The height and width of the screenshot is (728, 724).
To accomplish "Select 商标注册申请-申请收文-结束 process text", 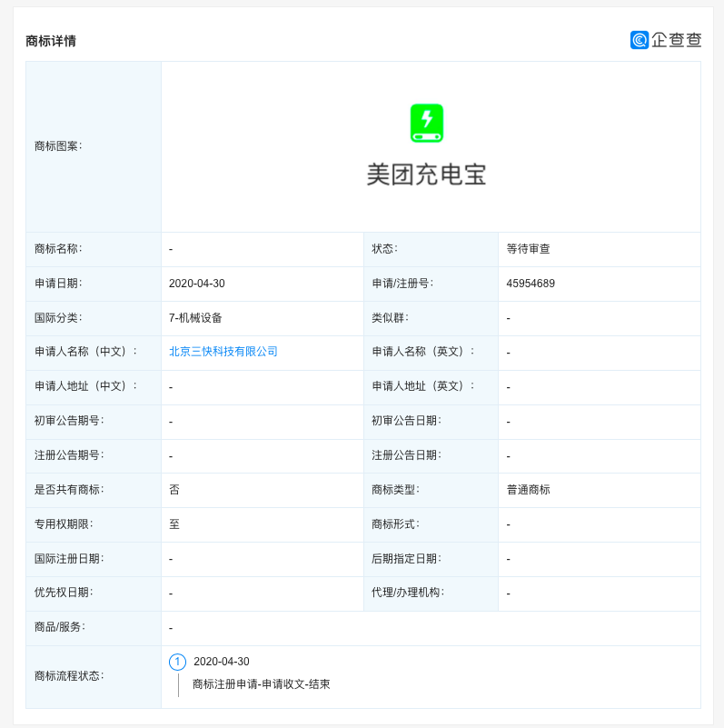I will click(x=262, y=684).
